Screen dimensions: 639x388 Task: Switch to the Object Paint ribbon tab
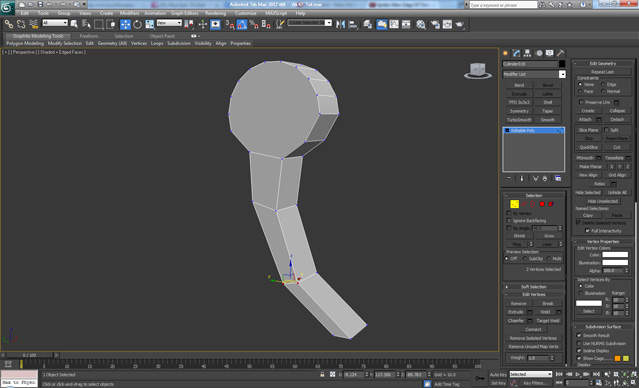[x=162, y=36]
